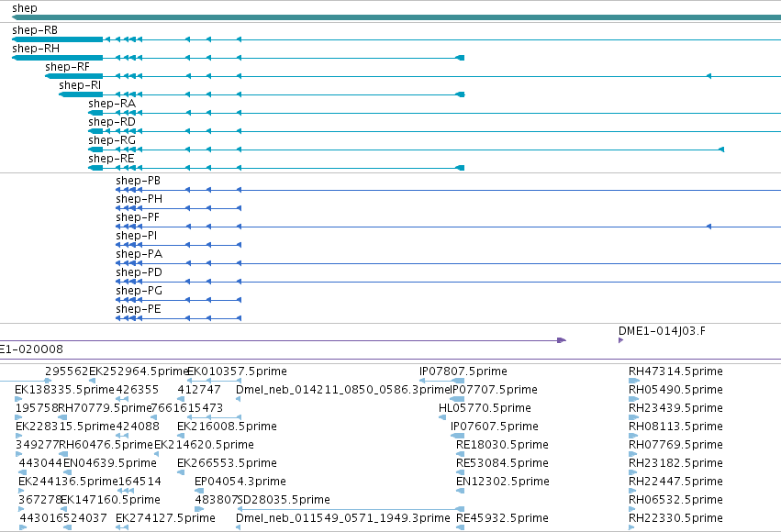Select the shep-RG transcript label

point(112,141)
